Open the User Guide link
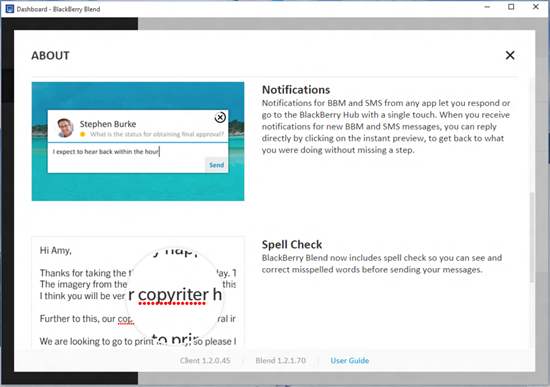Screen dimensions: 550x387 (349, 361)
